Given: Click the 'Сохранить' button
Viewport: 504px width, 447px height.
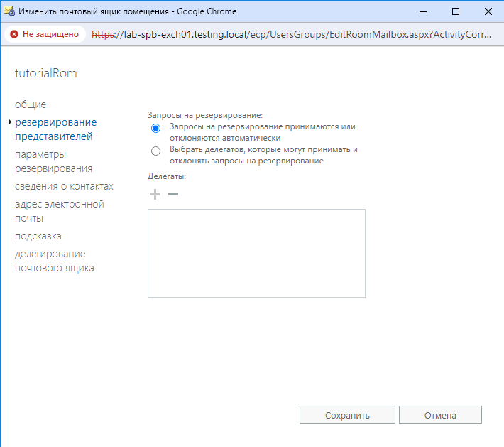Looking at the screenshot, I should click(347, 415).
